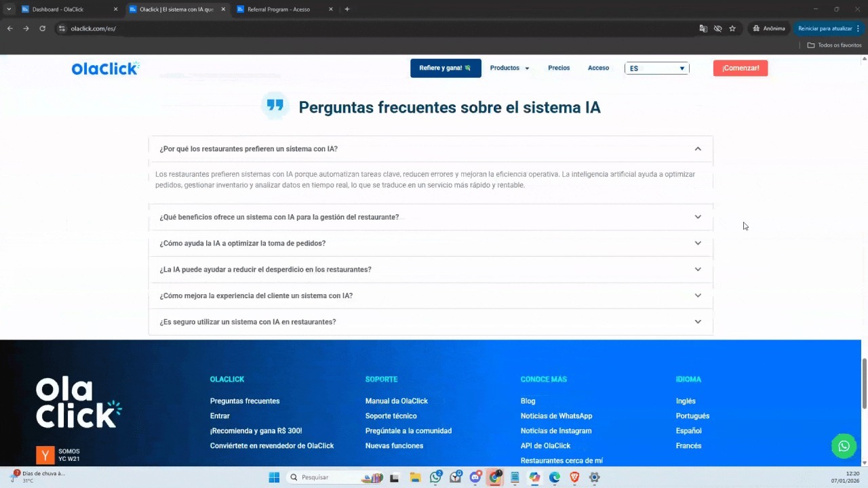
Task: Click the OlaClick logo in header
Action: click(x=105, y=68)
